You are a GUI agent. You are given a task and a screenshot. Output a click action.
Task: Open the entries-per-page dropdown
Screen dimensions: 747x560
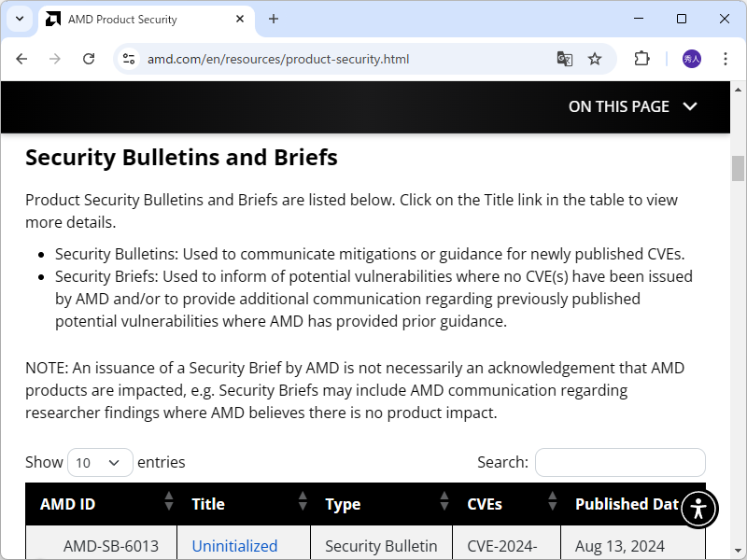coord(100,462)
